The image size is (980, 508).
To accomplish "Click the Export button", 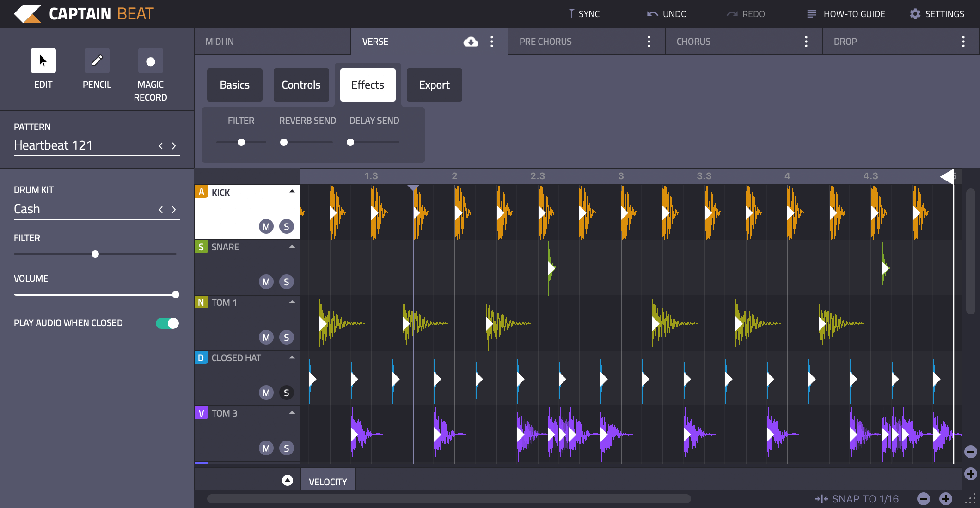I will (x=434, y=85).
